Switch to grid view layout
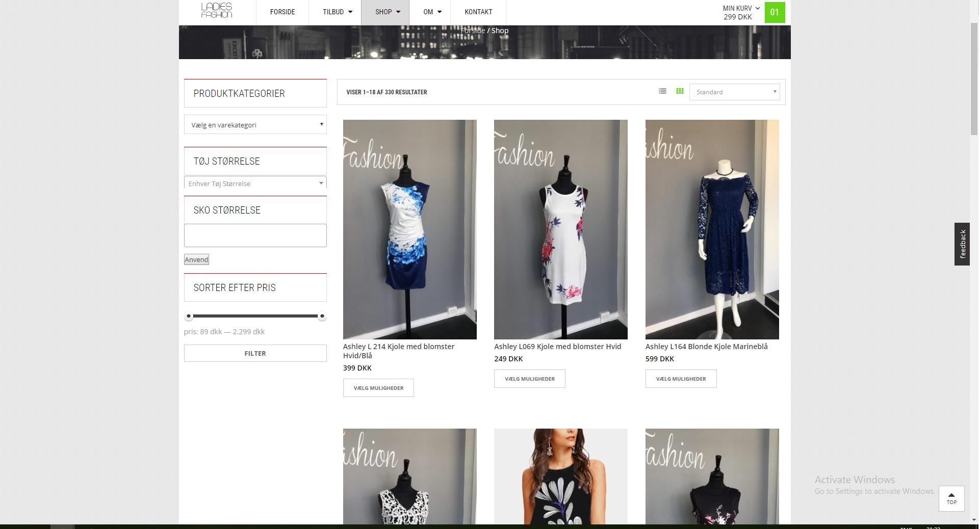This screenshot has height=529, width=980. pyautogui.click(x=680, y=91)
